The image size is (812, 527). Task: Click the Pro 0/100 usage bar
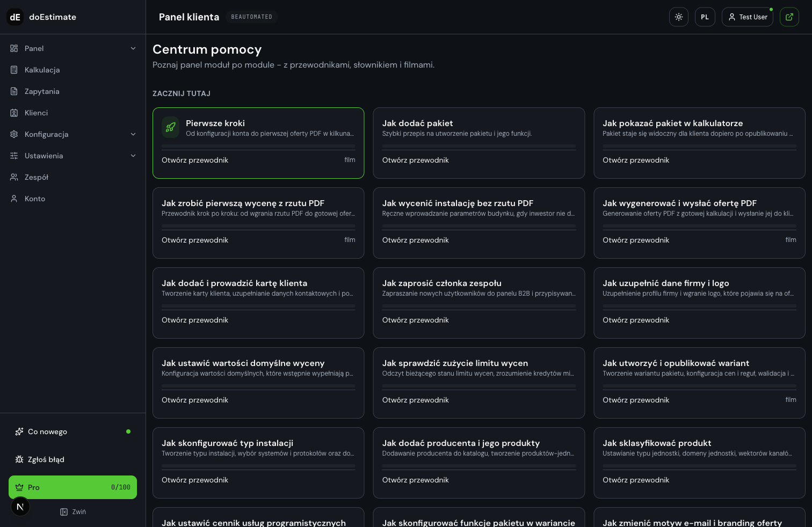(73, 487)
